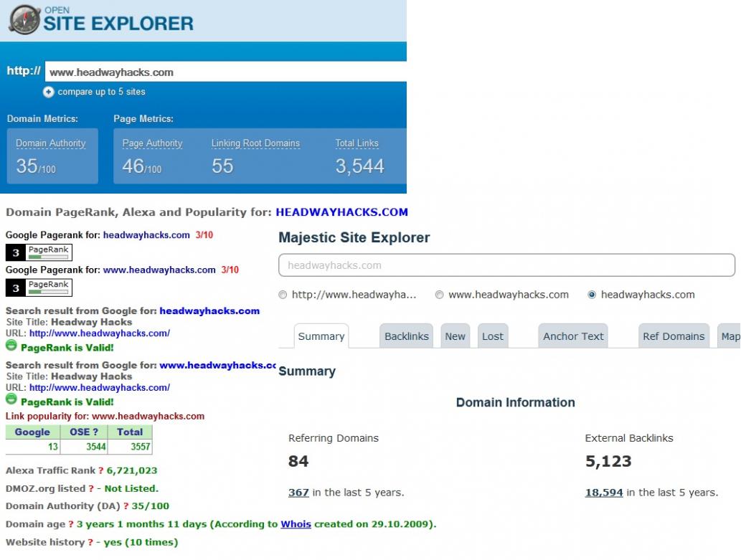Click the Total column header
741x560 pixels.
coord(130,432)
